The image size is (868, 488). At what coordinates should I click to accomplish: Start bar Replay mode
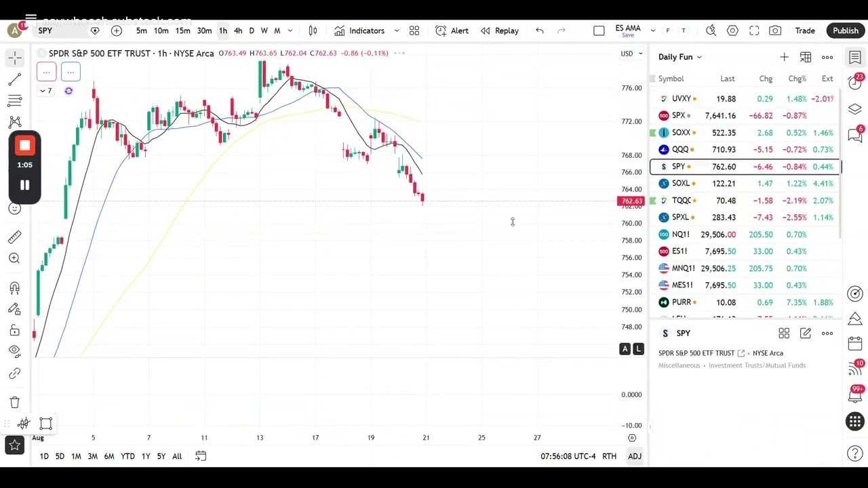pyautogui.click(x=500, y=30)
